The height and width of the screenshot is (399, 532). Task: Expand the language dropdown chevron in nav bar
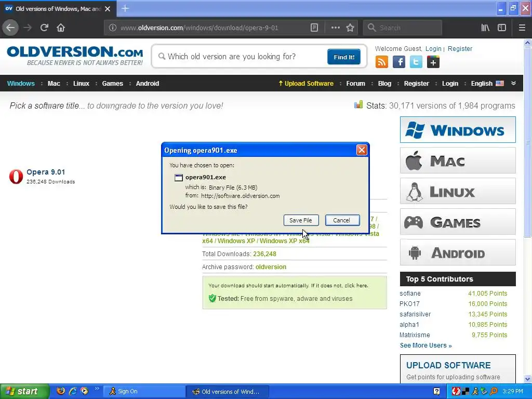click(513, 83)
